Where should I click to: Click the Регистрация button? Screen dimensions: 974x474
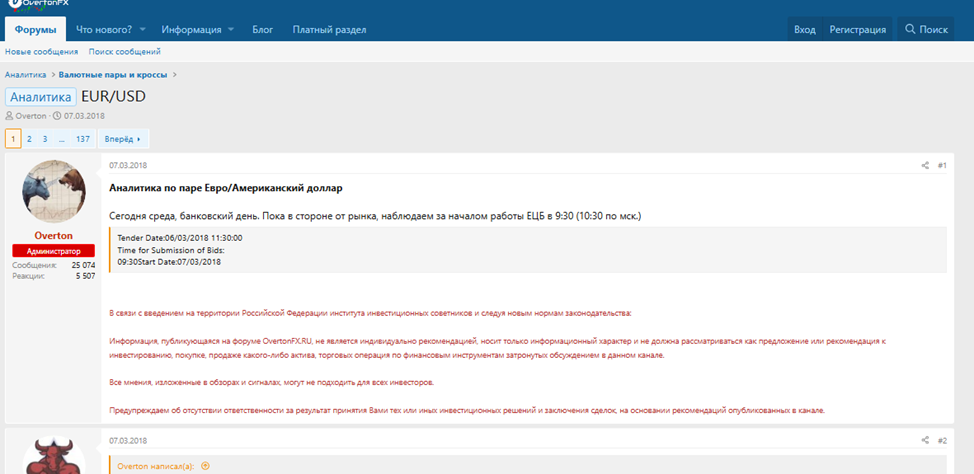pos(858,29)
